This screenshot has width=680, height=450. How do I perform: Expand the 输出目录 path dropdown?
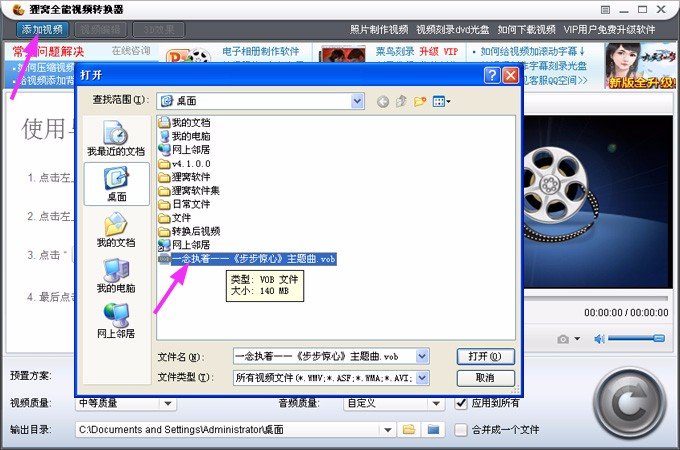[388, 430]
